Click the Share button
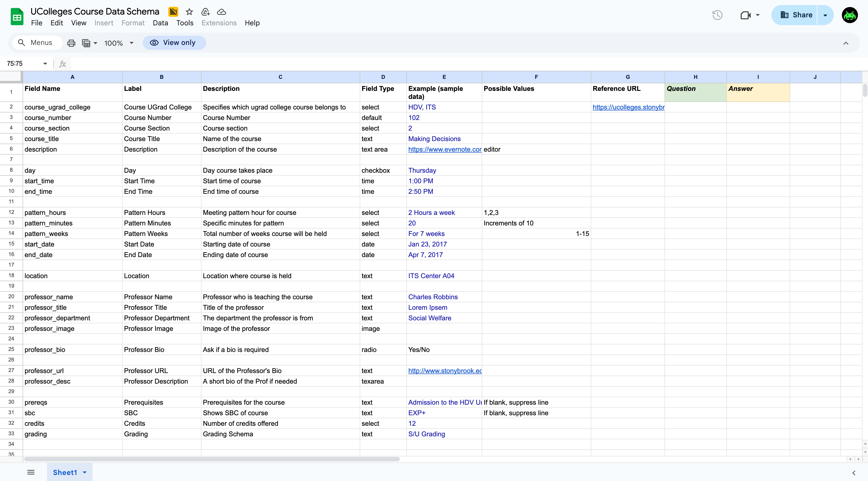 pos(796,15)
